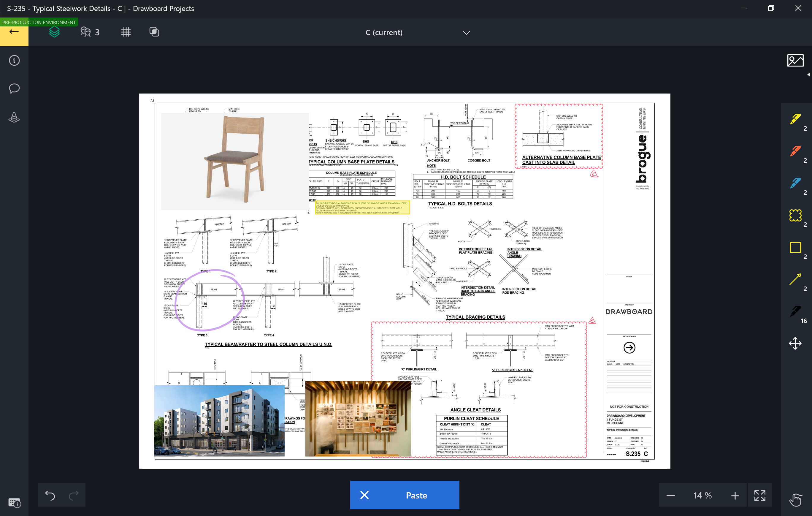Select the C current revision tab
Screen dimensions: 812x516
pos(384,33)
